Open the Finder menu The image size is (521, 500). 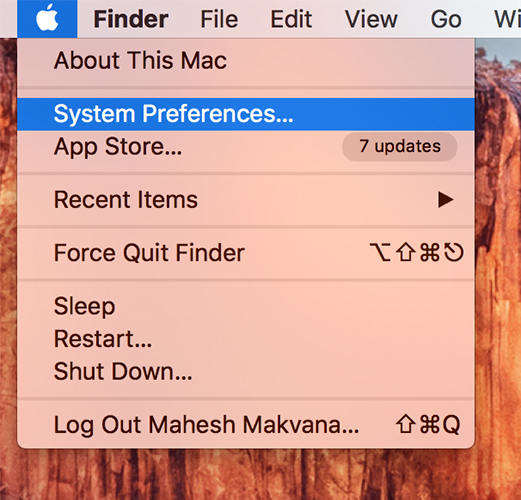(131, 19)
